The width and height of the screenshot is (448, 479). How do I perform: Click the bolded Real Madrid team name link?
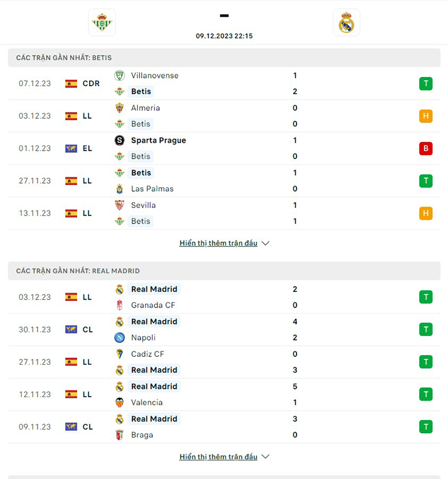[154, 289]
